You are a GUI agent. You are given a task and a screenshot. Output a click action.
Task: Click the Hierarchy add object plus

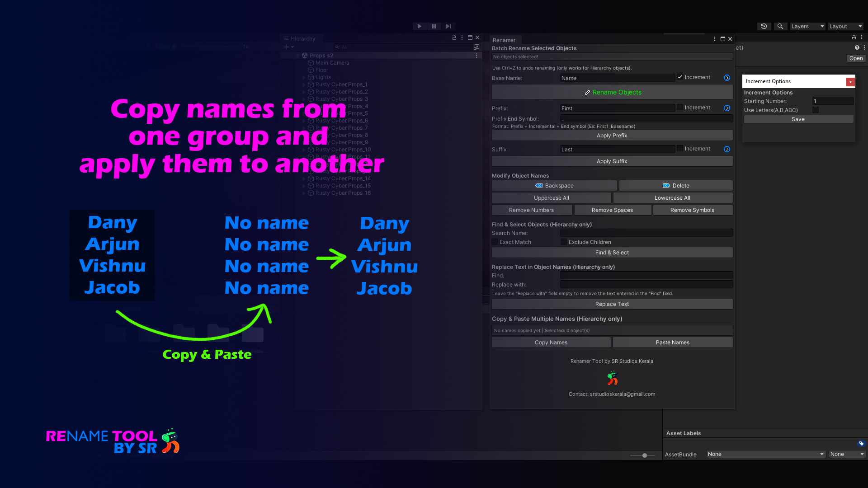[286, 47]
